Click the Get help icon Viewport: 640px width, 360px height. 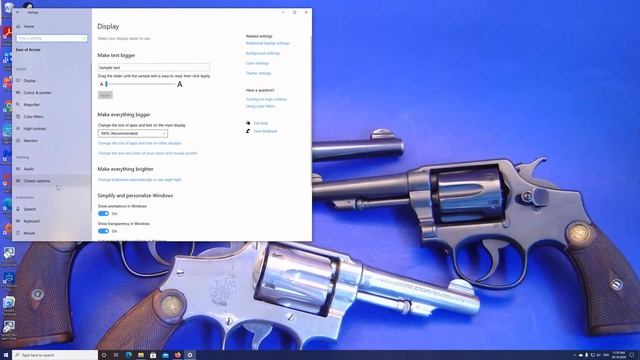point(248,123)
